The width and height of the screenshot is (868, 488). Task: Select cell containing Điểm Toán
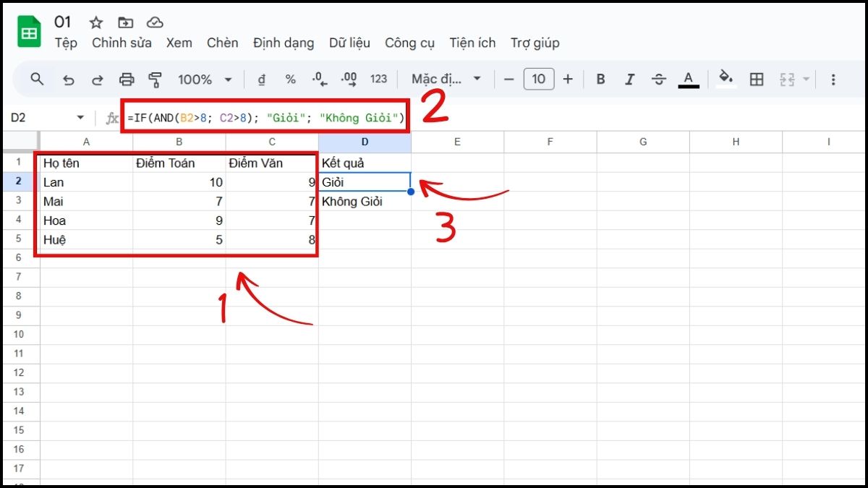[x=179, y=163]
